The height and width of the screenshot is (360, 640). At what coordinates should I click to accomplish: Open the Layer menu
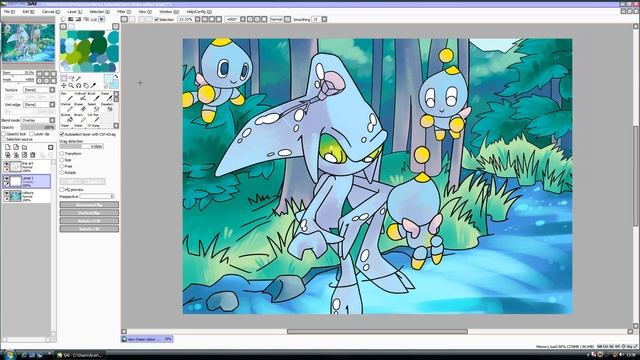tap(74, 12)
